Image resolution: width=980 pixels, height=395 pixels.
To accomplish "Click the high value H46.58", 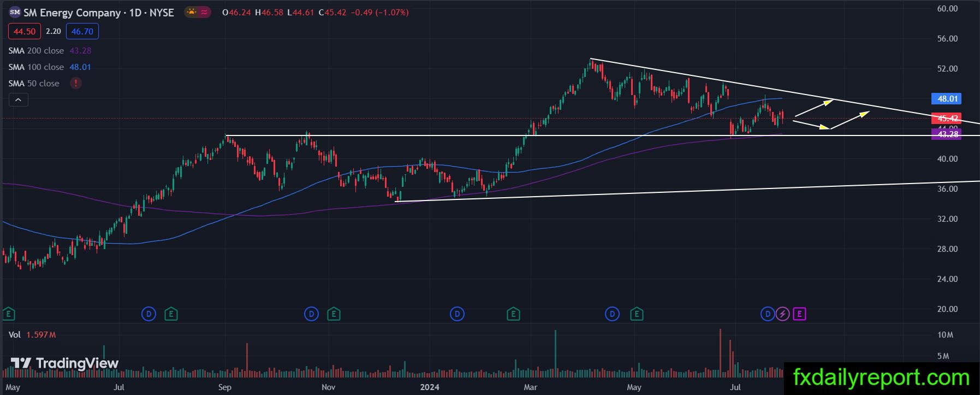I will (x=269, y=12).
